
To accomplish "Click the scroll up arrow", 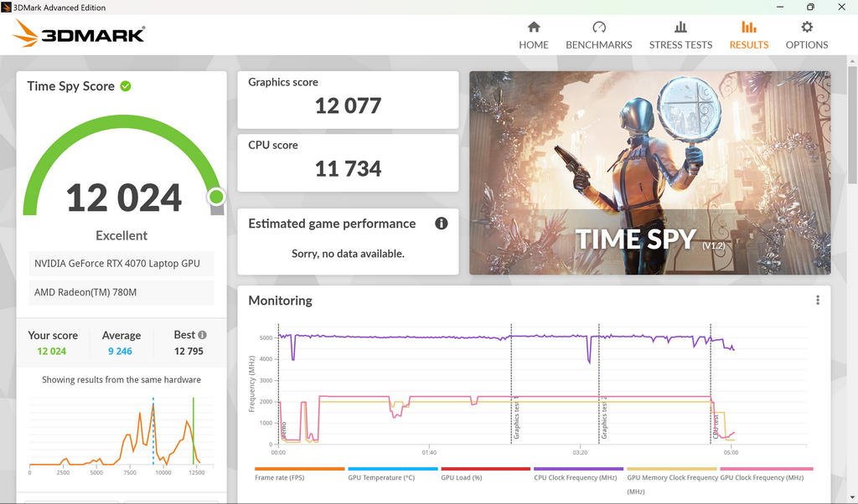I will coord(852,60).
